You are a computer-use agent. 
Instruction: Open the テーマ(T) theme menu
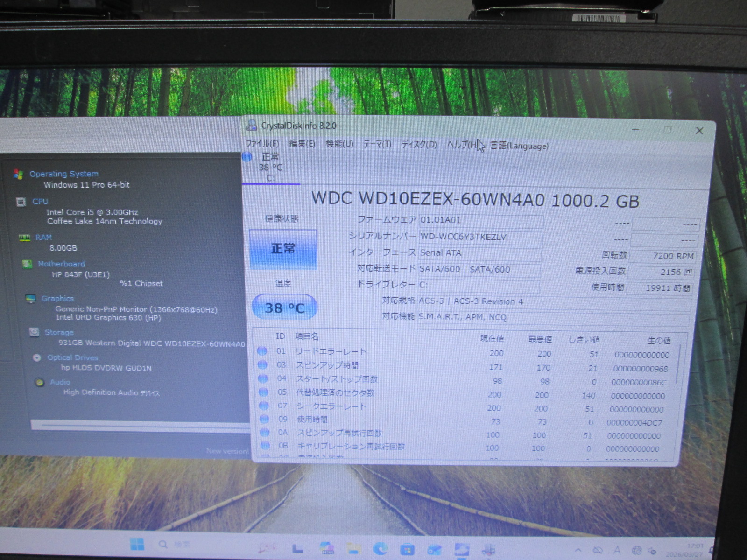click(x=377, y=144)
